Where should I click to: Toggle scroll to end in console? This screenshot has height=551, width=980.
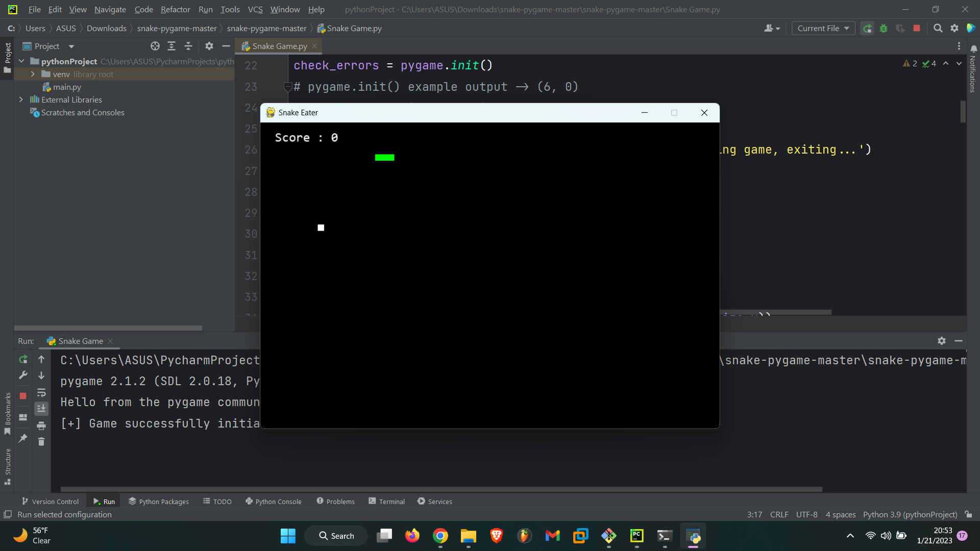(x=41, y=408)
